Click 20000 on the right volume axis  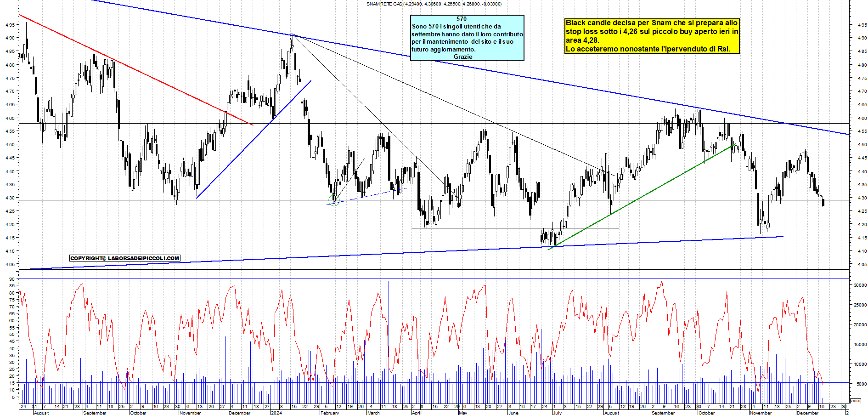(860, 324)
